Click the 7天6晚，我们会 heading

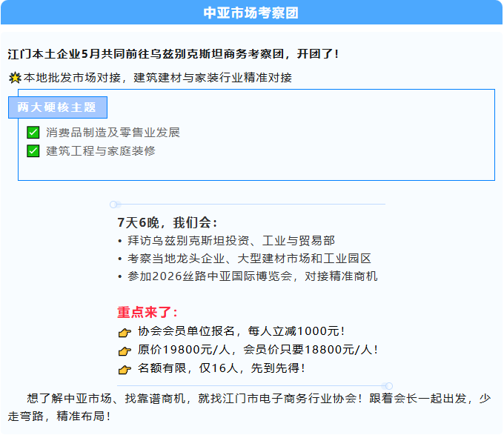pyautogui.click(x=168, y=222)
